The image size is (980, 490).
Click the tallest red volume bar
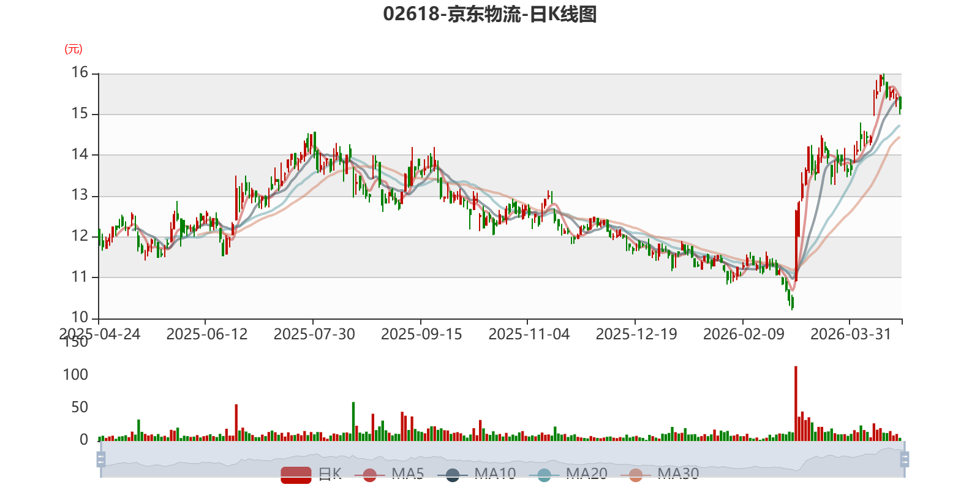(x=796, y=404)
